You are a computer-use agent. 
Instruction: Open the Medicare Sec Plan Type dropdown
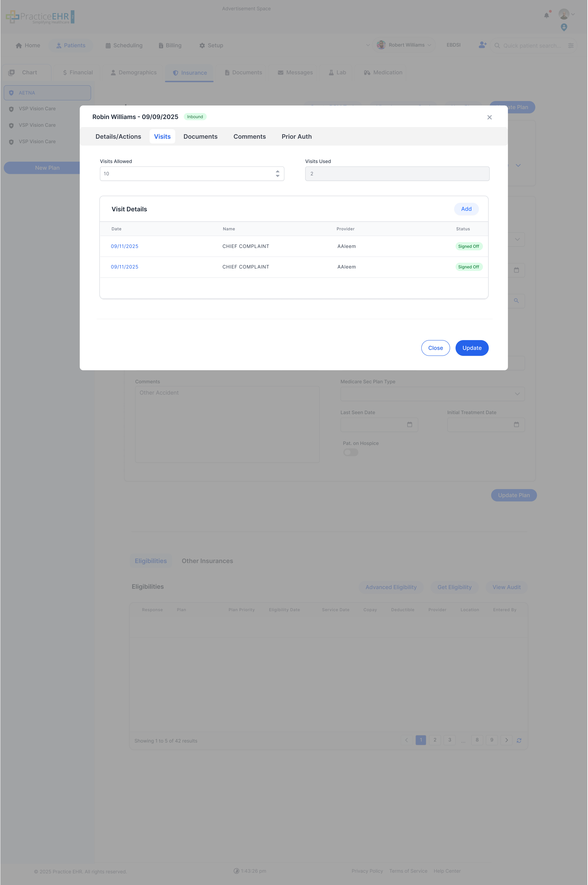pos(517,394)
